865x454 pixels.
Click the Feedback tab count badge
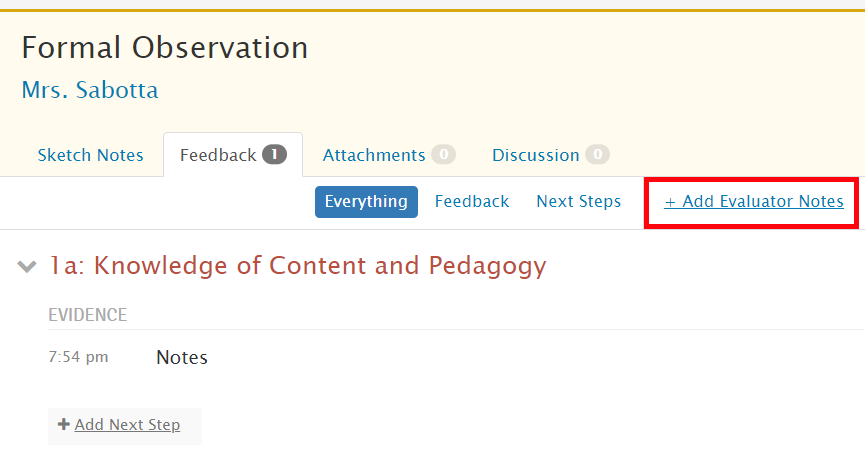274,154
